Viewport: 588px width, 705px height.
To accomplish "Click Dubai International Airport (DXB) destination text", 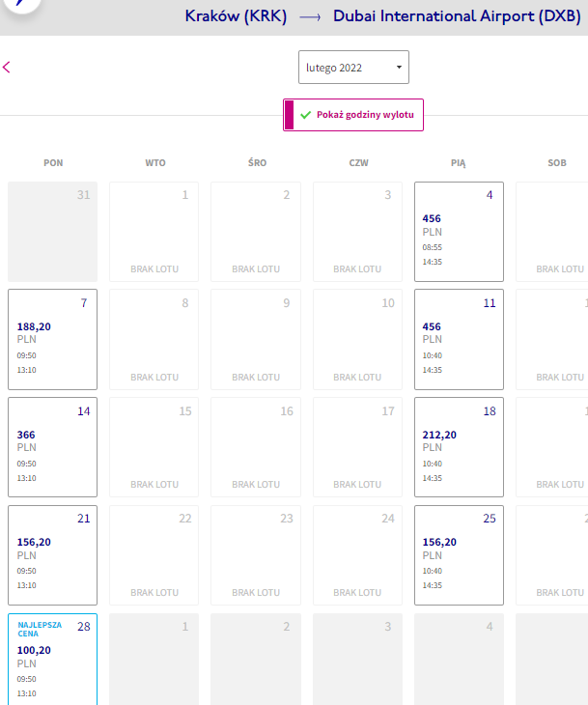I will (x=457, y=16).
